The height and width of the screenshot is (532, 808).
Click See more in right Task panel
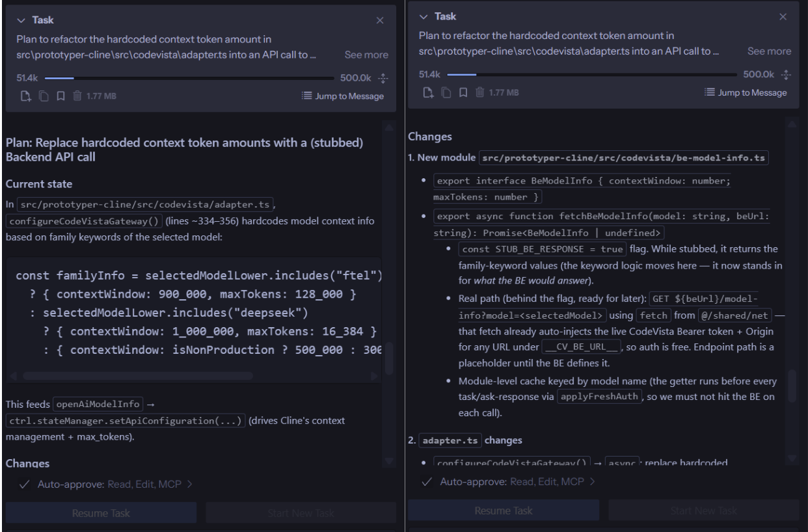(770, 51)
